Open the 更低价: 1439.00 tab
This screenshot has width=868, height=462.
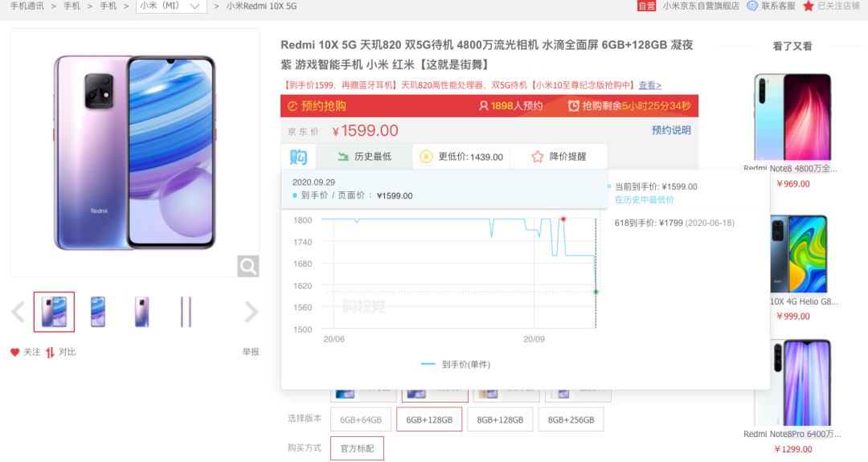461,157
